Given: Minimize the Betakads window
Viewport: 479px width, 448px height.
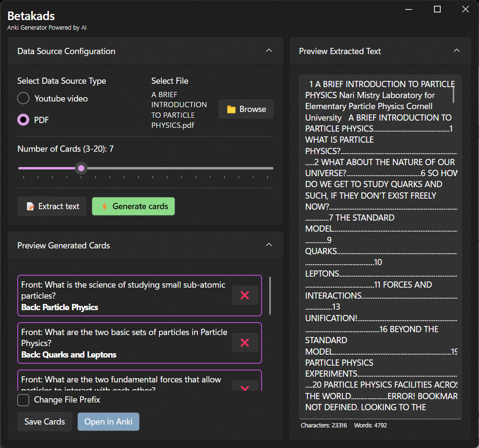Looking at the screenshot, I should [x=409, y=9].
